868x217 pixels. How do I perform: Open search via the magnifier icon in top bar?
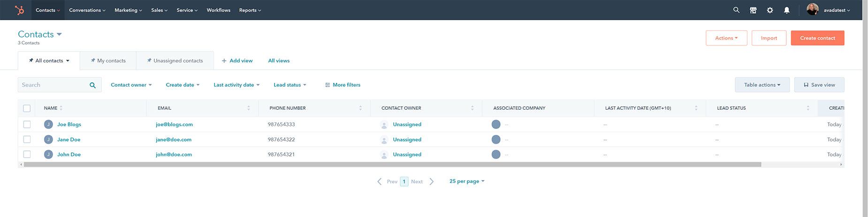tap(736, 10)
